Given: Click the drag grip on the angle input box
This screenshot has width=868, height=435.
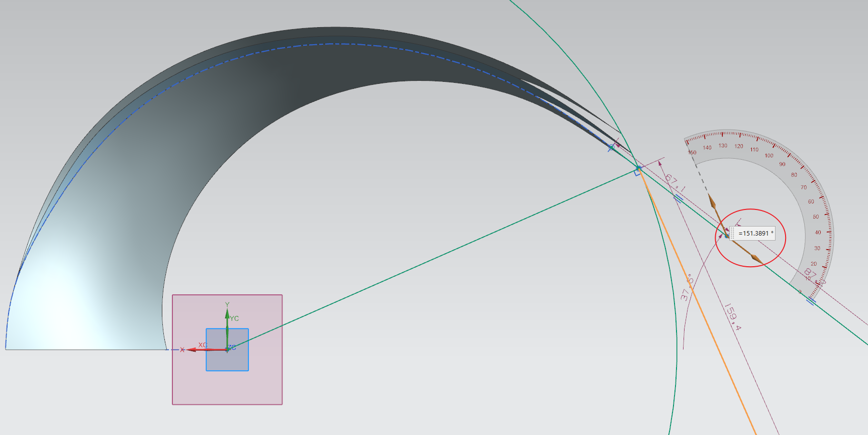Looking at the screenshot, I should tap(732, 234).
